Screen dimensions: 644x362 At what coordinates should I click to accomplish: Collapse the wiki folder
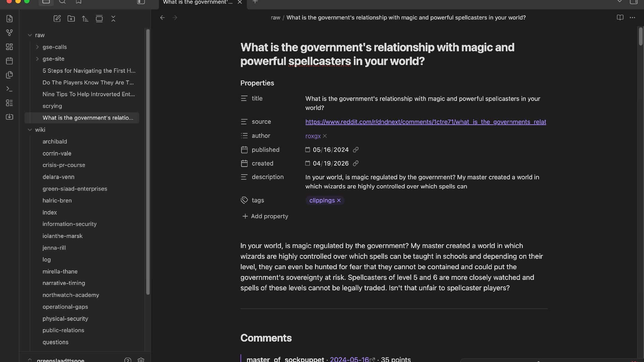coord(30,130)
